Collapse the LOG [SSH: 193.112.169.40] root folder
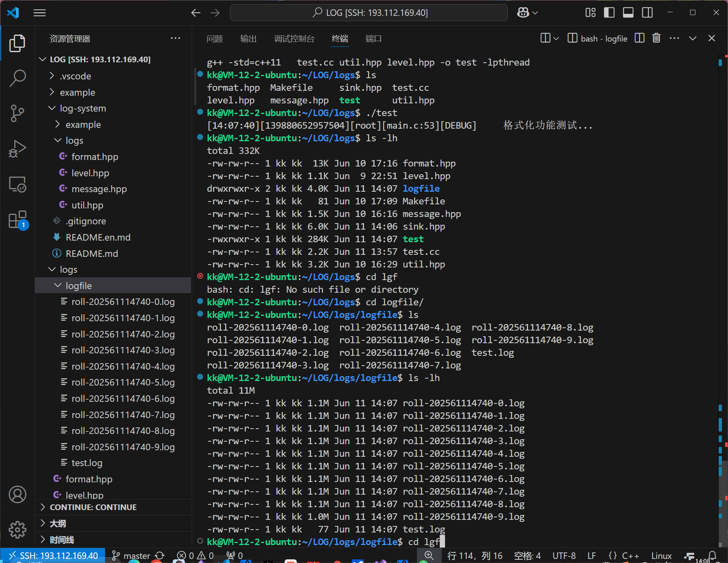The height and width of the screenshot is (563, 728). pos(113,59)
